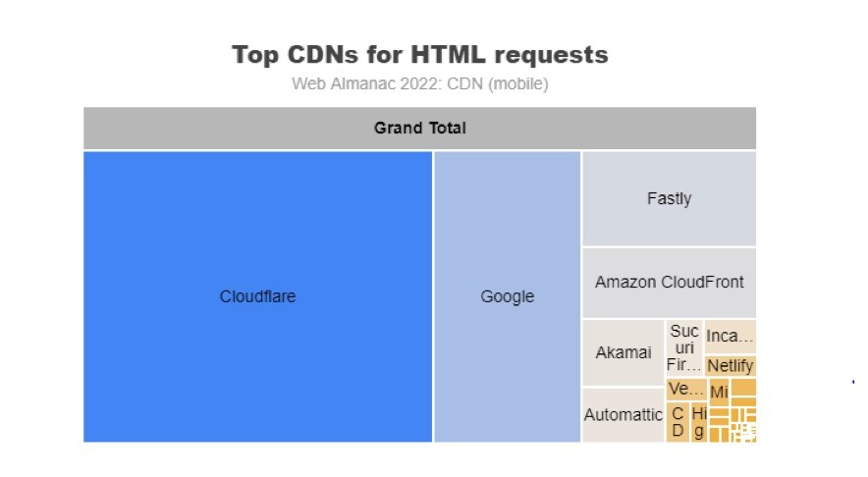Select the Amazon CloudFront cell
The width and height of the screenshot is (868, 477).
pyautogui.click(x=669, y=282)
